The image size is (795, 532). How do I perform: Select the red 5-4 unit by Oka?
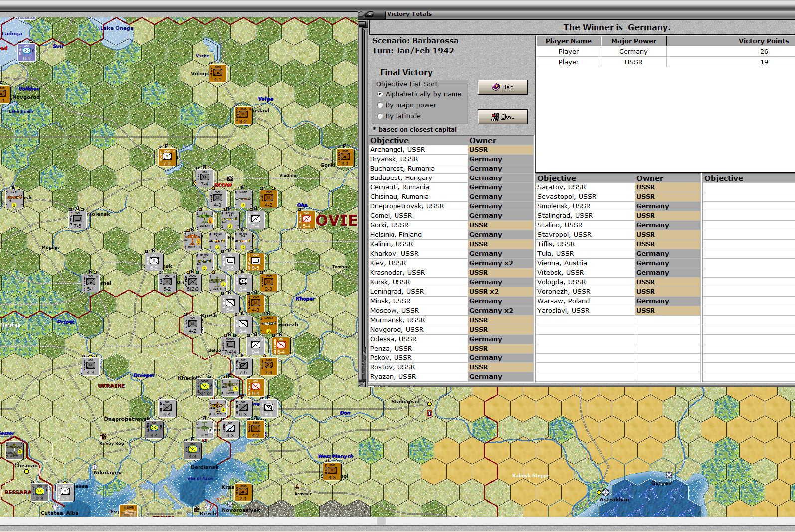[x=306, y=220]
